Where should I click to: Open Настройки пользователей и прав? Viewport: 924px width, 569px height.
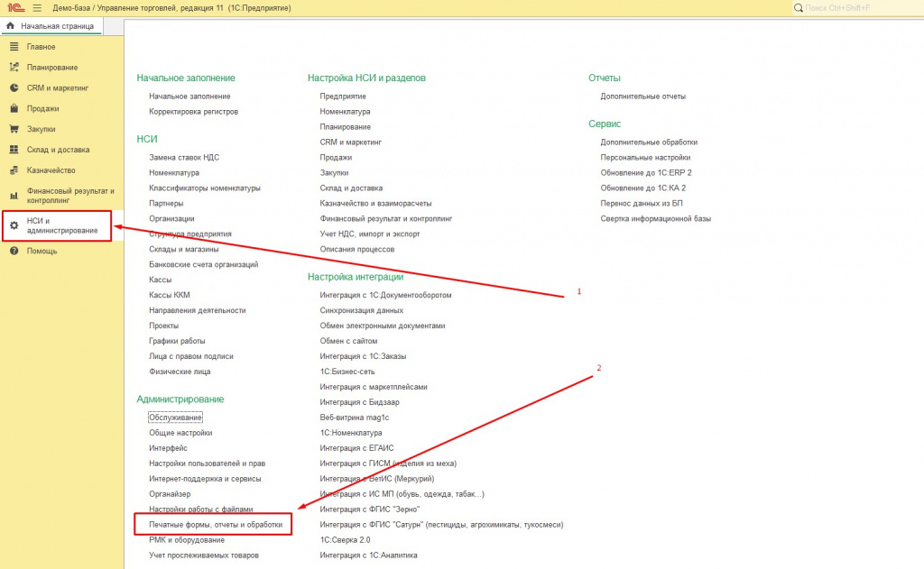tap(207, 463)
